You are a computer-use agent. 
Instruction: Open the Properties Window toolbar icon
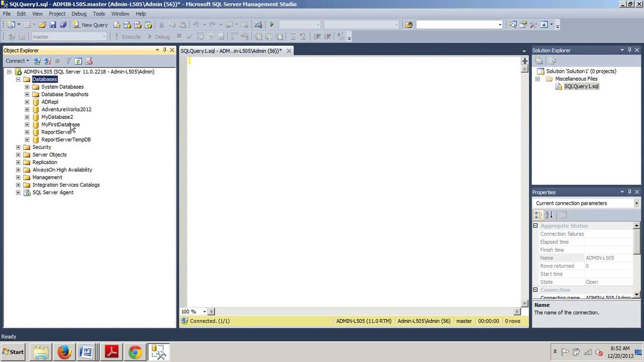coord(523,25)
